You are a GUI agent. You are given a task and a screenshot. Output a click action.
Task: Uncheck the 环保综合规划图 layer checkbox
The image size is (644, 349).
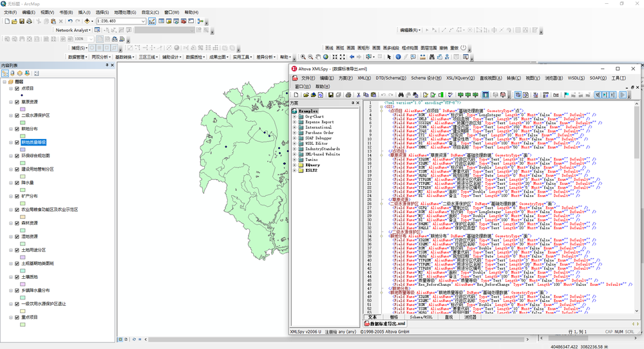point(17,156)
